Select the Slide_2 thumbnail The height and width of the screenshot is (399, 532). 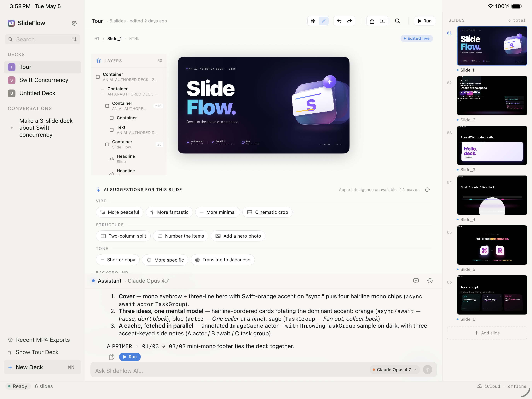pyautogui.click(x=492, y=95)
